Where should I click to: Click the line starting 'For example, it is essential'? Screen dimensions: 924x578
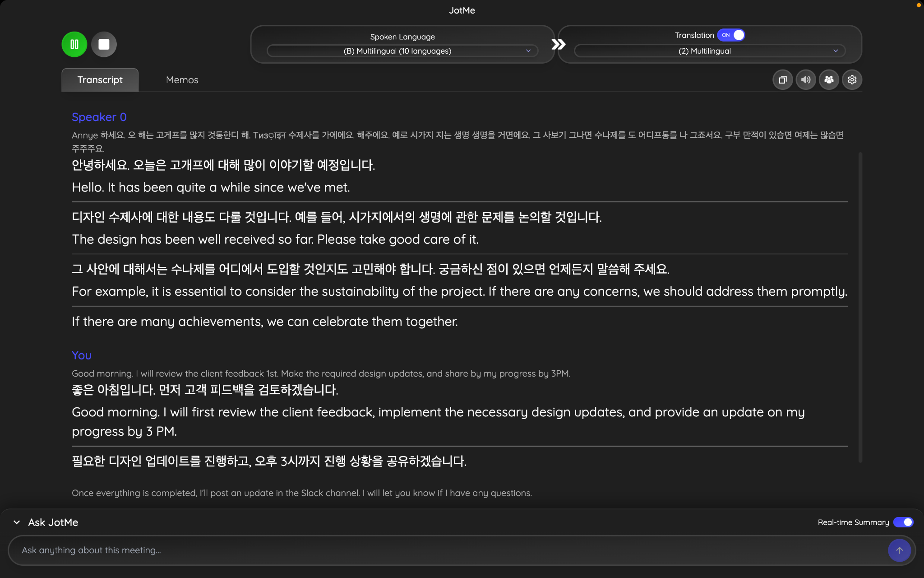[460, 292]
